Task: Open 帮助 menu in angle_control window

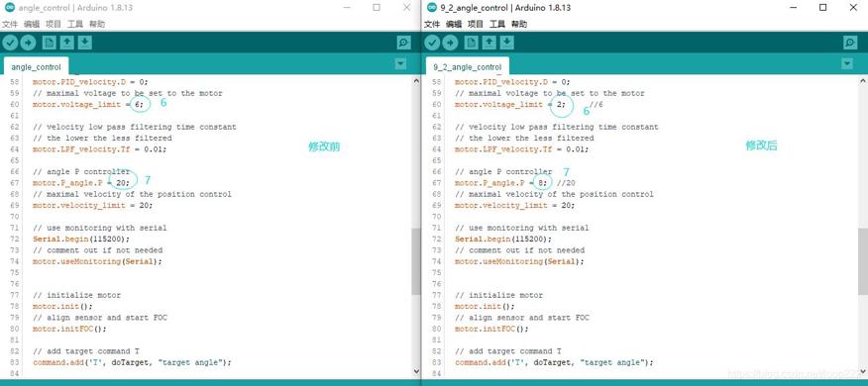Action: [x=97, y=25]
